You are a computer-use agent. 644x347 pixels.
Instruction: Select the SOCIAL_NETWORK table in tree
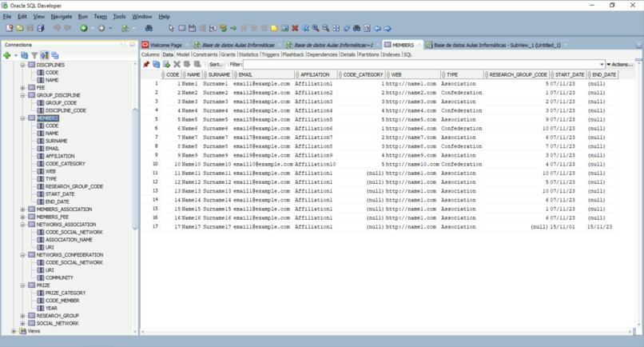58,324
